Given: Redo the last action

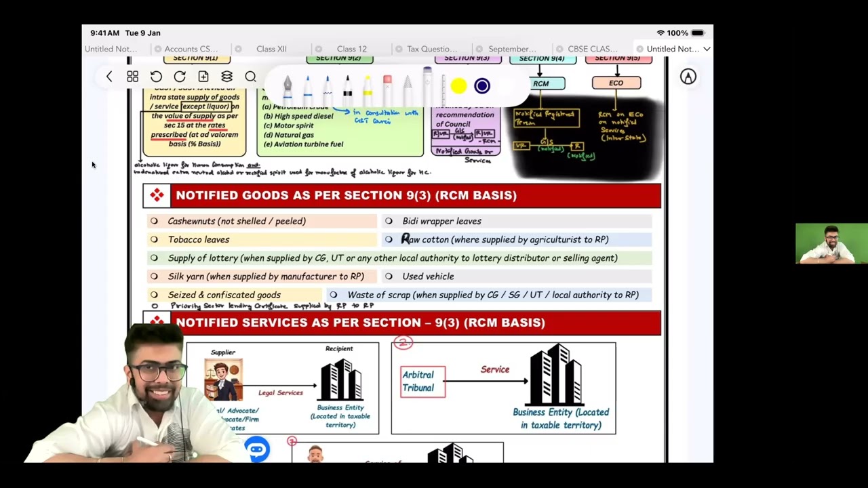Looking at the screenshot, I should (180, 77).
